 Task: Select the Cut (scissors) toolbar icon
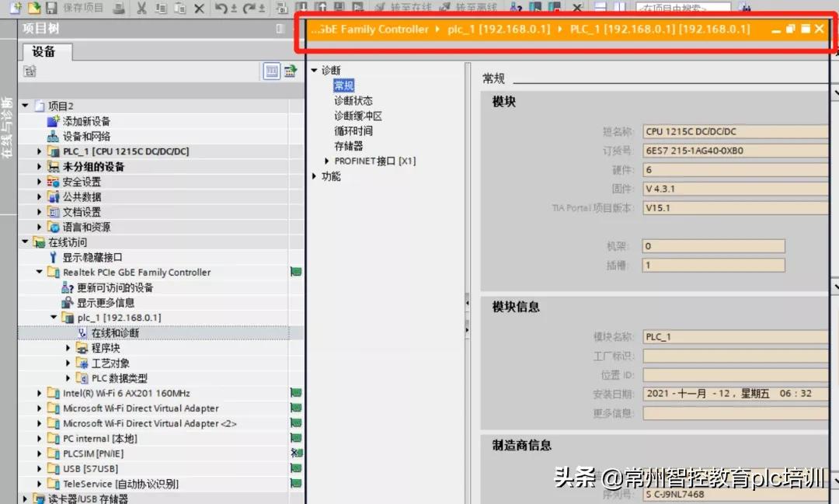click(x=141, y=9)
